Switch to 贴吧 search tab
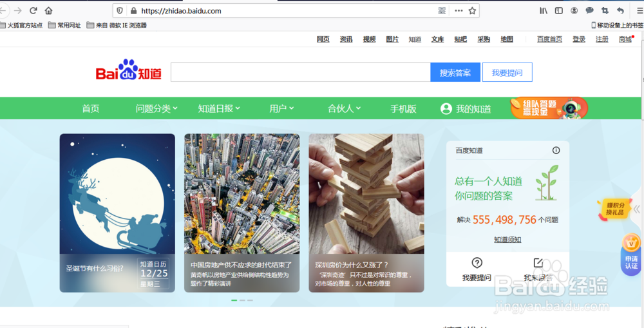The height and width of the screenshot is (328, 644). click(460, 39)
